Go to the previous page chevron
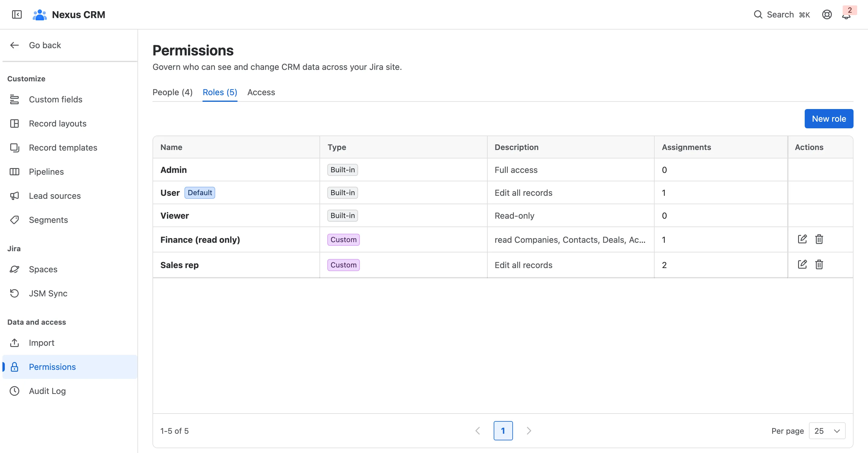868x453 pixels. click(478, 431)
